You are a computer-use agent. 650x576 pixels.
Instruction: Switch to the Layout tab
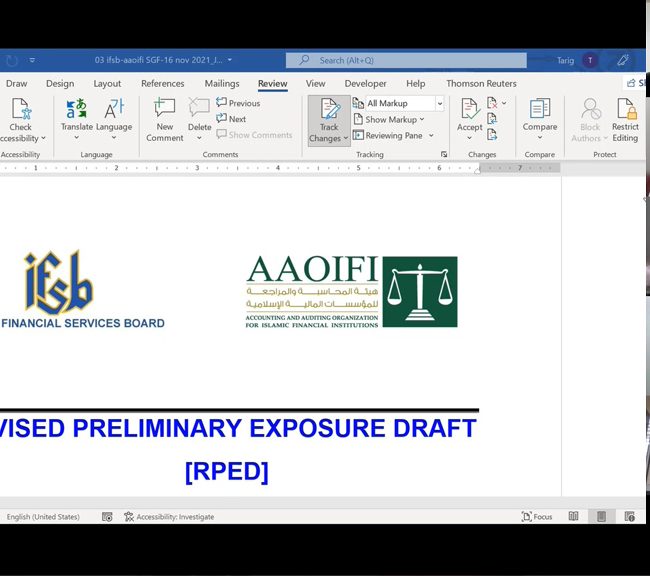pos(107,83)
